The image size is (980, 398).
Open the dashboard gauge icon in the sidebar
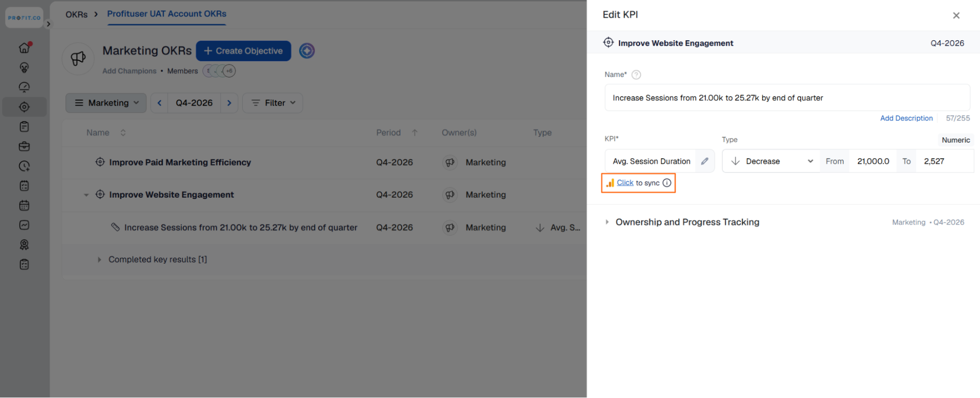(24, 87)
